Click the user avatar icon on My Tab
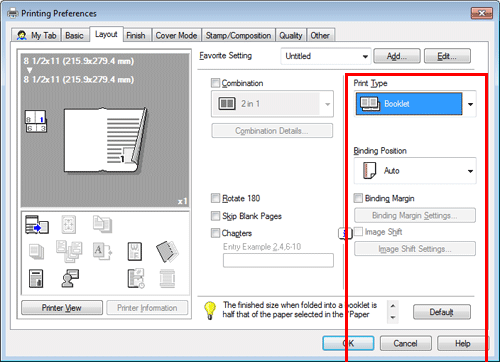Screen dimensions: 500x362 click(22, 35)
